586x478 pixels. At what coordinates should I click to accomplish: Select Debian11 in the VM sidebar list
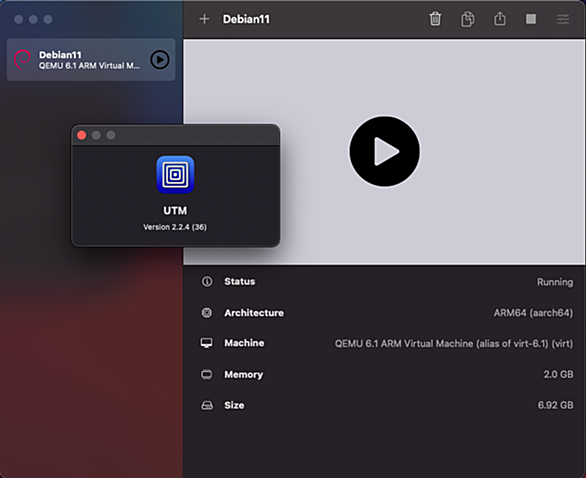point(91,60)
